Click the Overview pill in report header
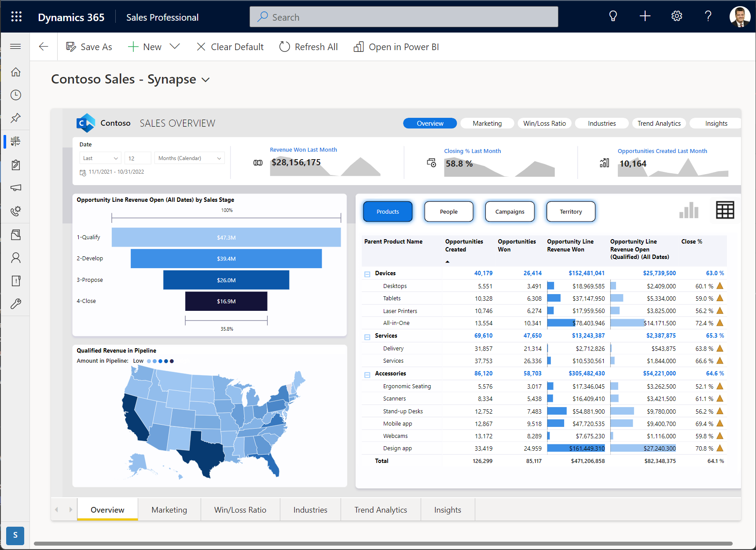This screenshot has width=756, height=550. 430,123
